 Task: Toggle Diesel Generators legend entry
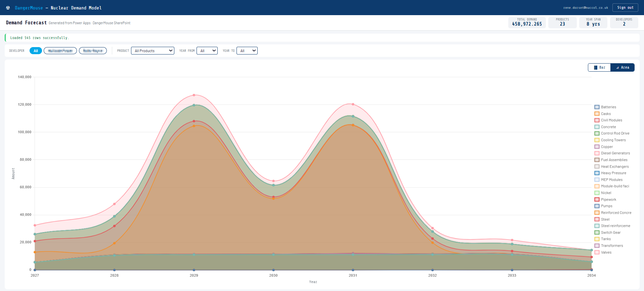[x=612, y=153]
